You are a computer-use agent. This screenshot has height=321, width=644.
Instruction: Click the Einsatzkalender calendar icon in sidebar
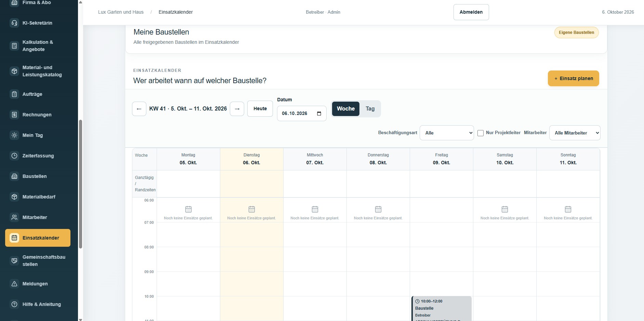coord(14,238)
